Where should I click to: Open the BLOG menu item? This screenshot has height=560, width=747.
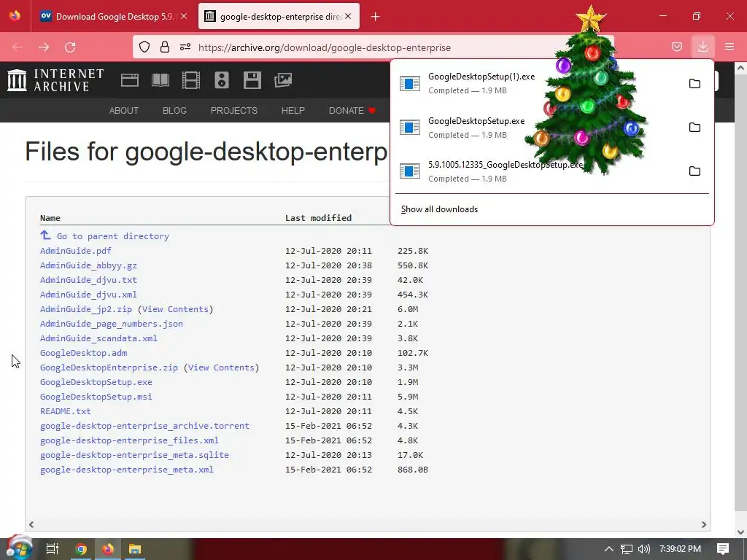point(174,111)
